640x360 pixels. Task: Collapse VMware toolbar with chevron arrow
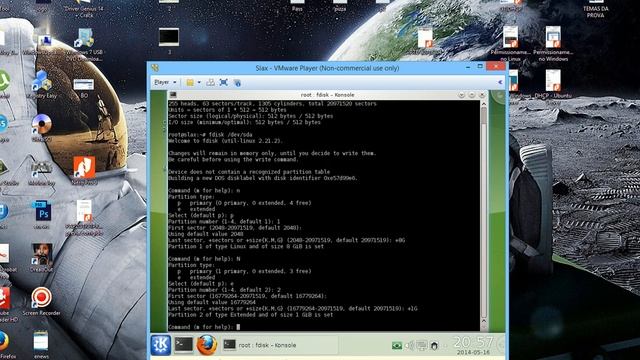500,82
